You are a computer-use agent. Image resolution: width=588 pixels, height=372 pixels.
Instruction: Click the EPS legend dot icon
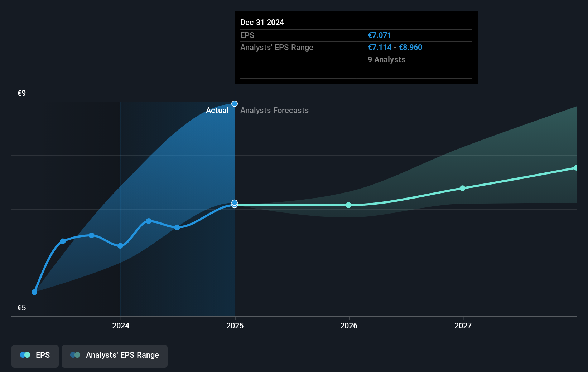25,355
